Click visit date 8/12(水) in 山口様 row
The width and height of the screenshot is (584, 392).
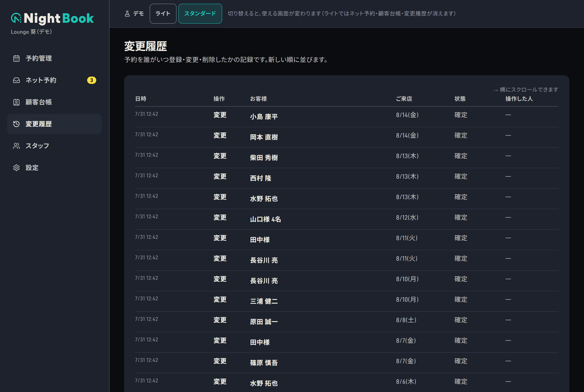point(407,217)
